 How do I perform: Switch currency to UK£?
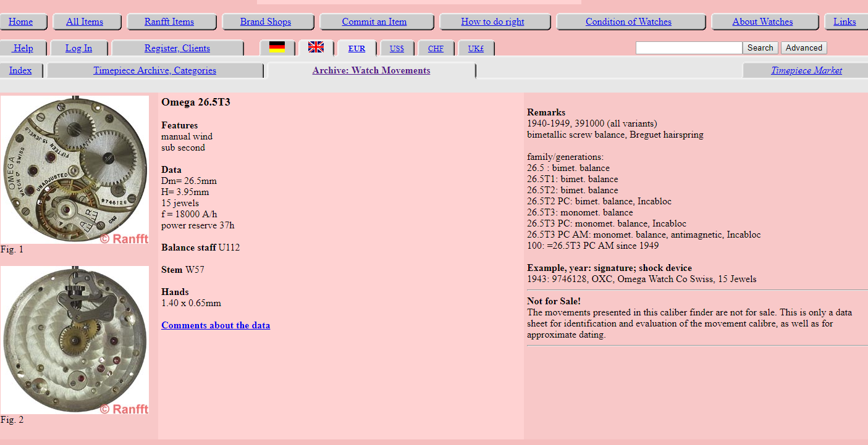(x=476, y=48)
